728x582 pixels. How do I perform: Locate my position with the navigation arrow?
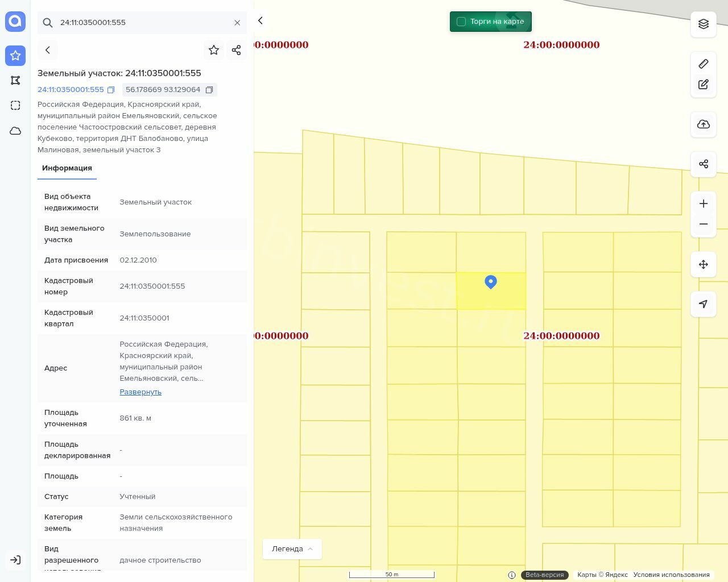(703, 304)
